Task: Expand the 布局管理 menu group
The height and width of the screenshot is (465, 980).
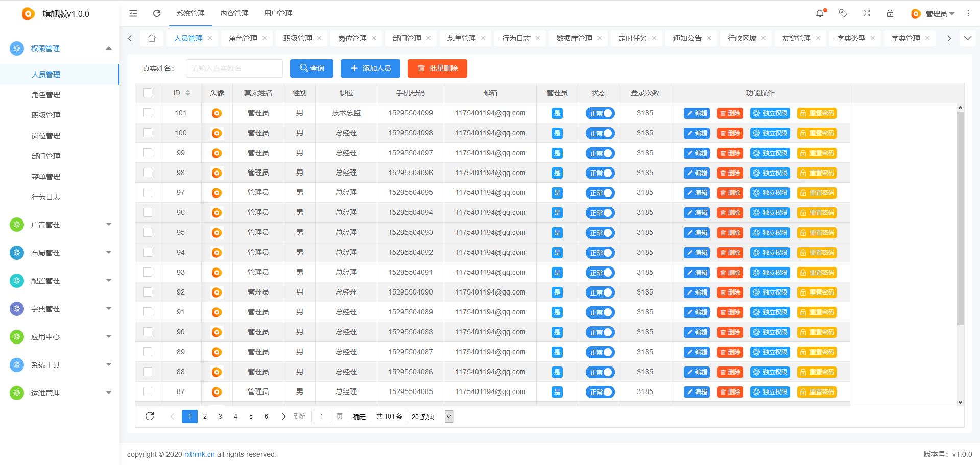Action: (x=108, y=253)
